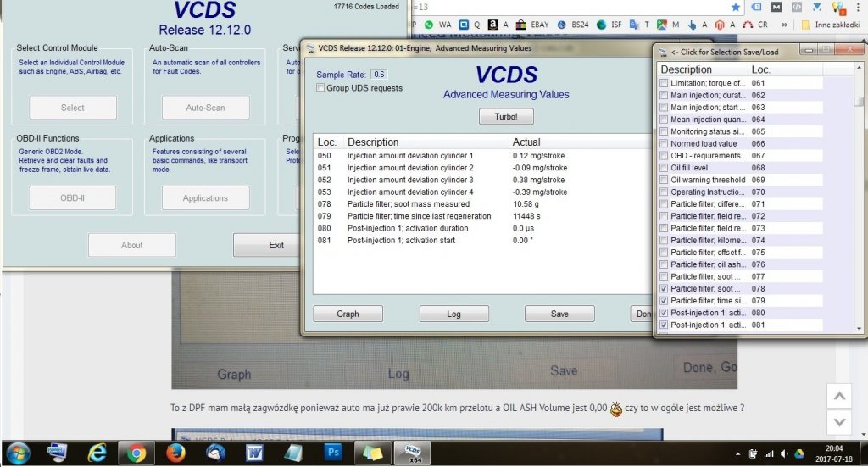This screenshot has height=467, width=868.
Task: Click the volume speaker tray icon
Action: pyautogui.click(x=784, y=453)
